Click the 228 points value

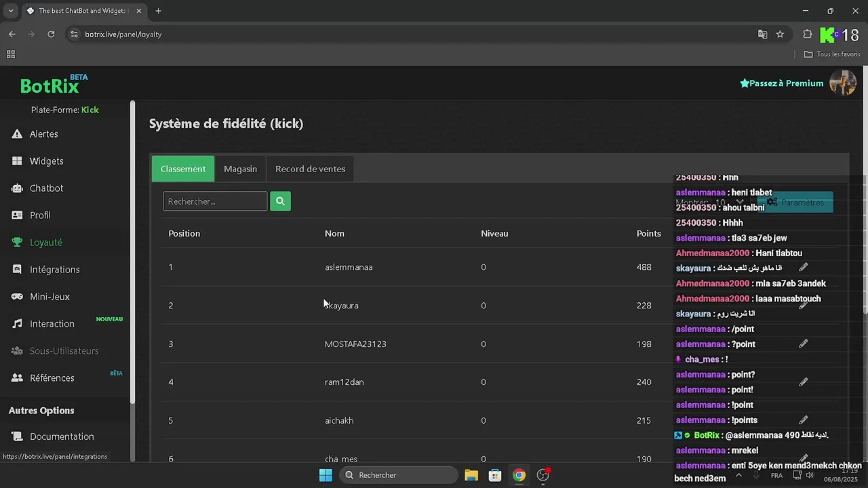[x=644, y=306]
